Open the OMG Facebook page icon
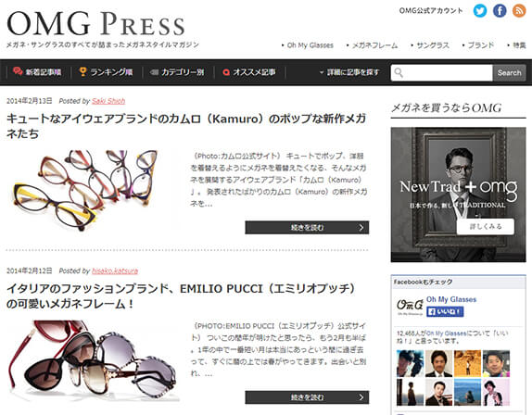The width and height of the screenshot is (532, 415). coord(500,11)
